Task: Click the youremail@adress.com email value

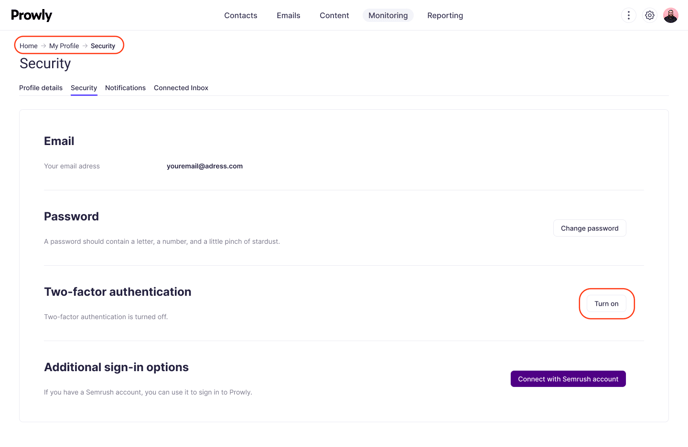Action: point(205,166)
